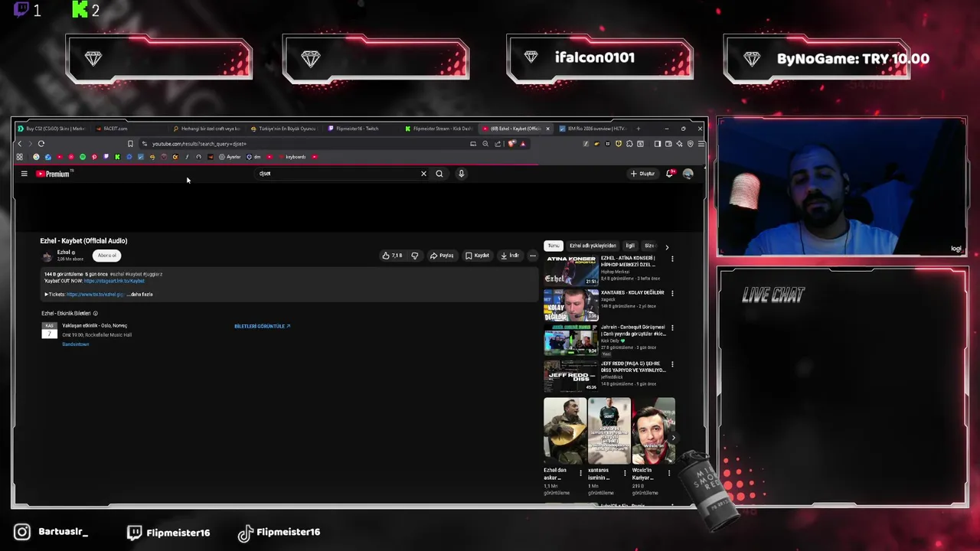
Task: Open the dm bookmark
Action: click(253, 157)
